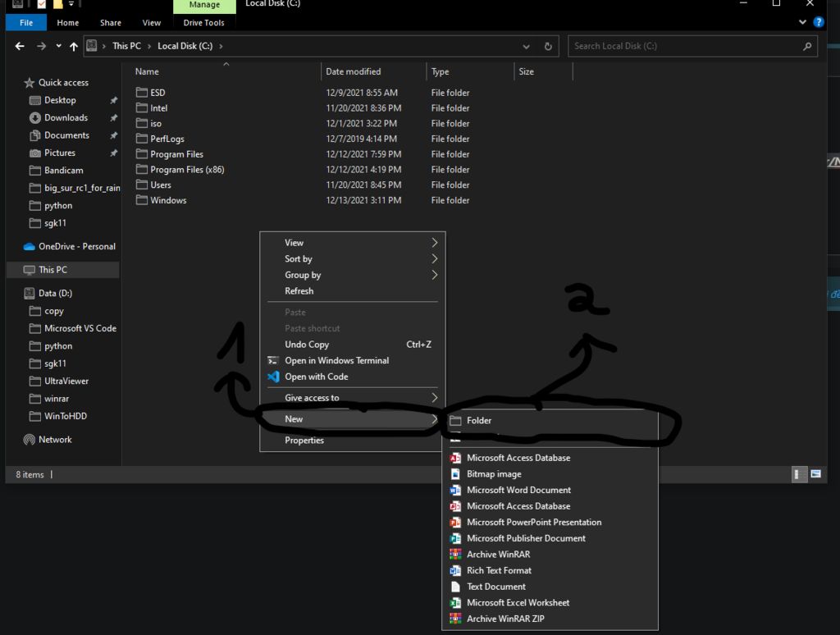
Task: Create a new Folder from submenu
Action: 550,421
